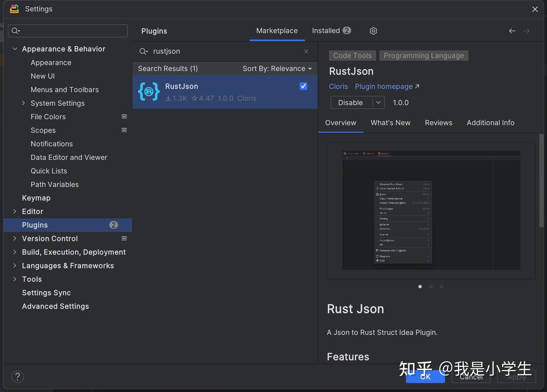
Task: Click the project-level icon beside Version Control
Action: (x=124, y=238)
